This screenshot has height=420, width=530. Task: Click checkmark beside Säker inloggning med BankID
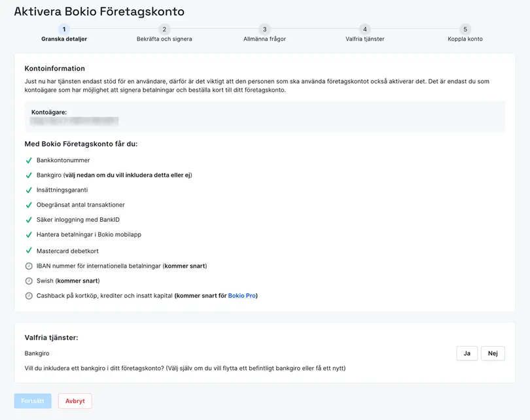[29, 220]
